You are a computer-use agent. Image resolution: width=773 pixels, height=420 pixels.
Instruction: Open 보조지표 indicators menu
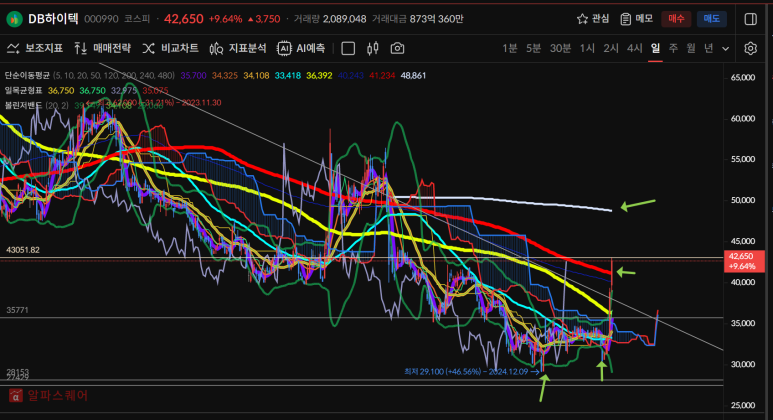pyautogui.click(x=35, y=48)
